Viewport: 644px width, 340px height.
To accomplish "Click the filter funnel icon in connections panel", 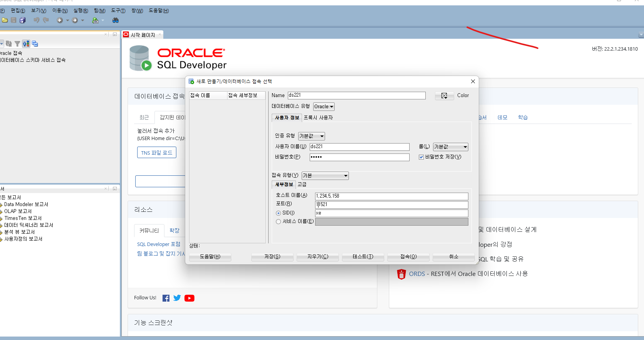I will click(x=17, y=44).
